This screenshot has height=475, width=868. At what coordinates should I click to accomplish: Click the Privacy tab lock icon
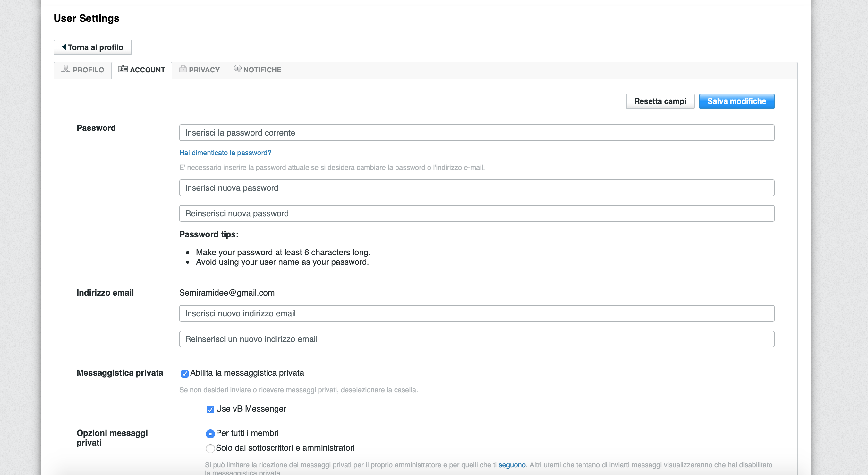[183, 69]
